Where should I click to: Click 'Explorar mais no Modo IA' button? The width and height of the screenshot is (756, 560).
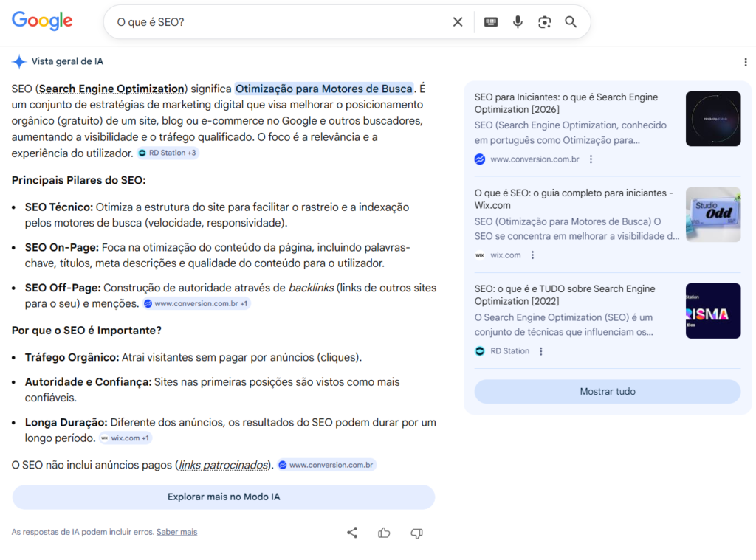point(224,497)
